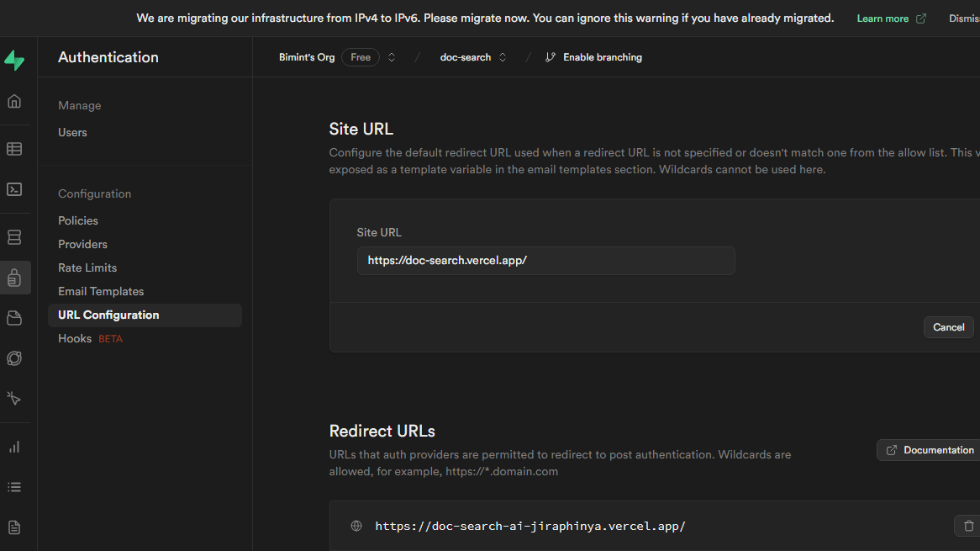Viewport: 980px width, 551px height.
Task: Open Email Templates settings
Action: coord(101,291)
